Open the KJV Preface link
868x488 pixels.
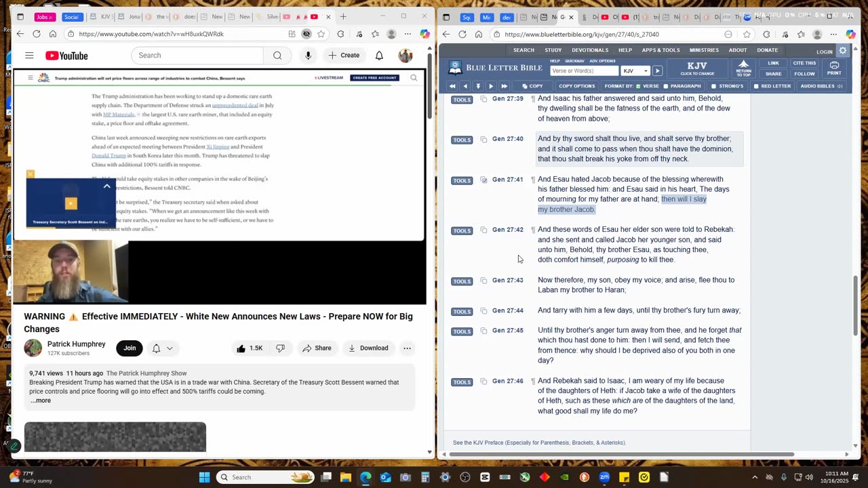[539, 443]
